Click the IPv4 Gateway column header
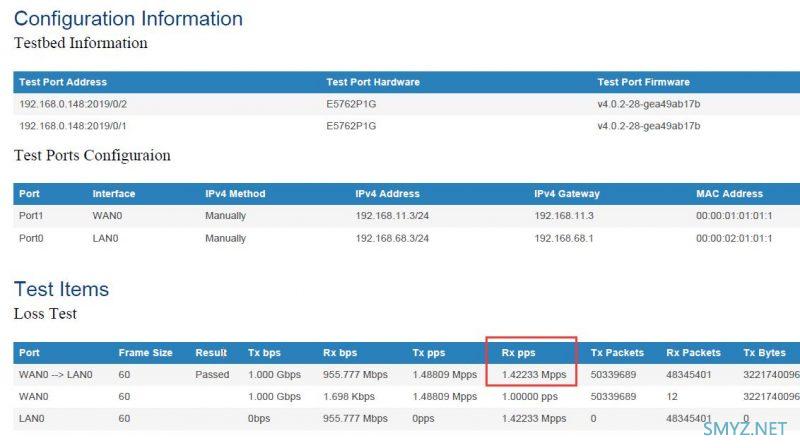 point(567,194)
